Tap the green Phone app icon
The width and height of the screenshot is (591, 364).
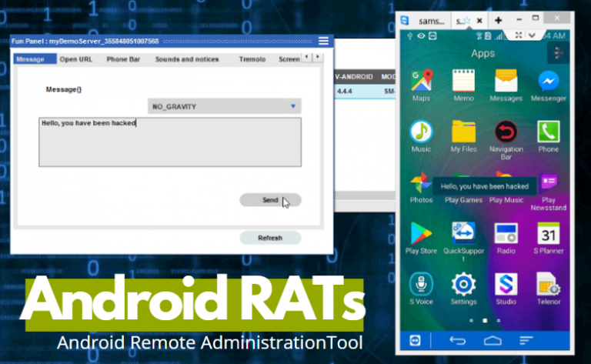click(549, 132)
